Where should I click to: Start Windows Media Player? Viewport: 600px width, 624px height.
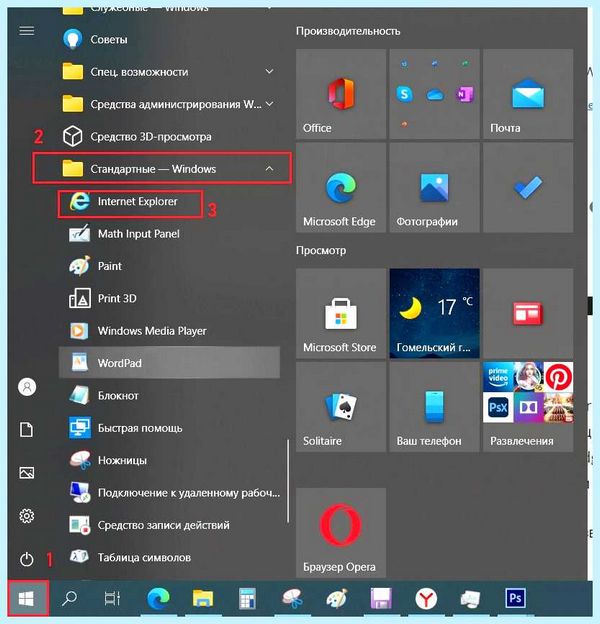click(x=169, y=331)
